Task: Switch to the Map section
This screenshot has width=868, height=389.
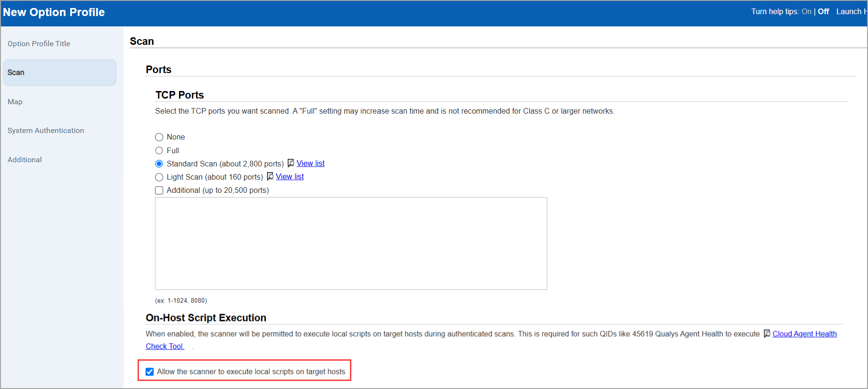Action: pos(15,102)
